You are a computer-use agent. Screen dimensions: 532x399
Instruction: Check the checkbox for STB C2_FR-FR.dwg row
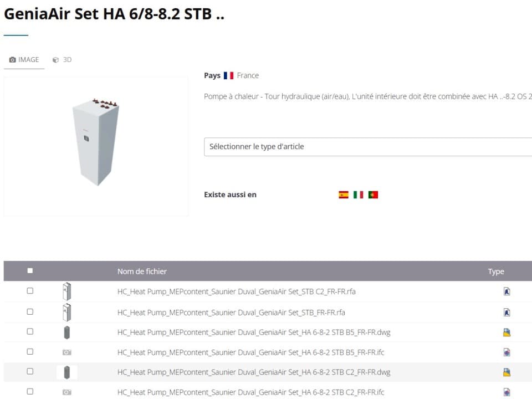30,371
